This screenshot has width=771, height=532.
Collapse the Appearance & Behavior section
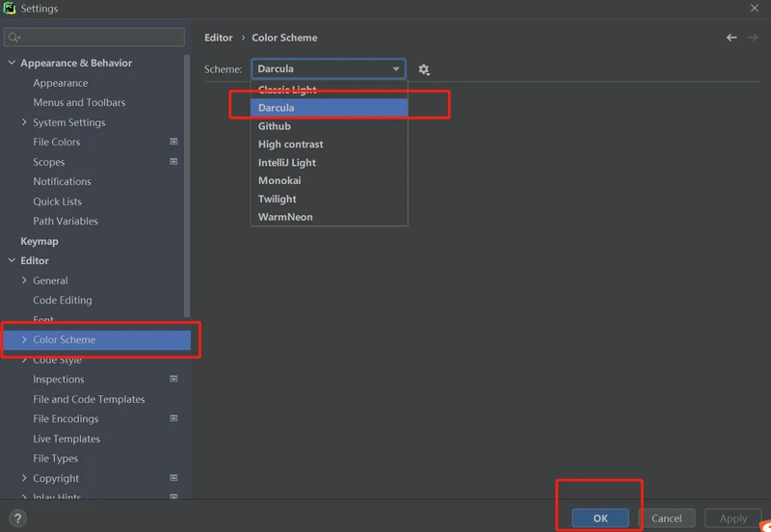pos(12,64)
